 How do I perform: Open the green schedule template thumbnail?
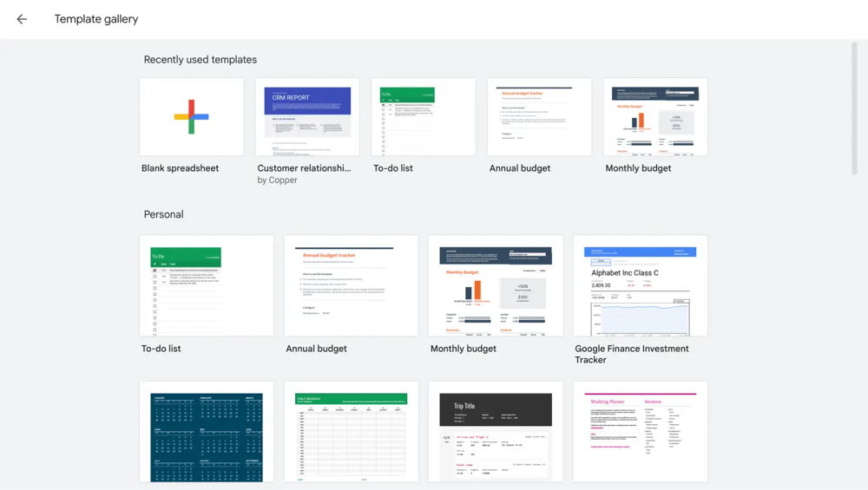pos(351,432)
